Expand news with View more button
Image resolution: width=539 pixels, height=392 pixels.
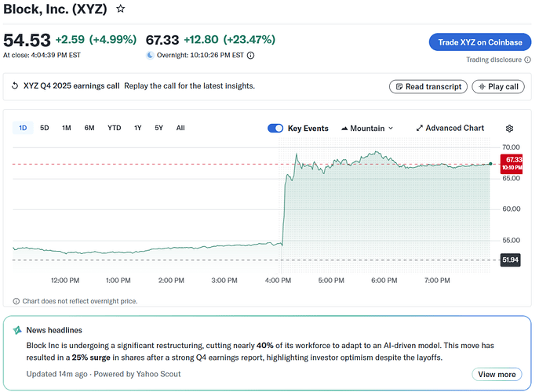coord(497,374)
